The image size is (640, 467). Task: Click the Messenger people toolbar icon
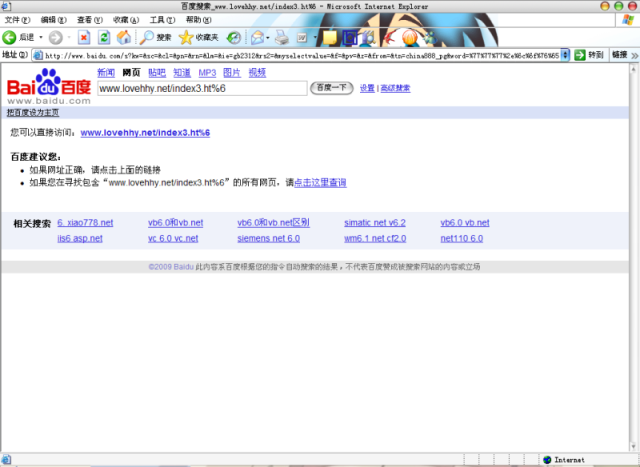coord(430,38)
